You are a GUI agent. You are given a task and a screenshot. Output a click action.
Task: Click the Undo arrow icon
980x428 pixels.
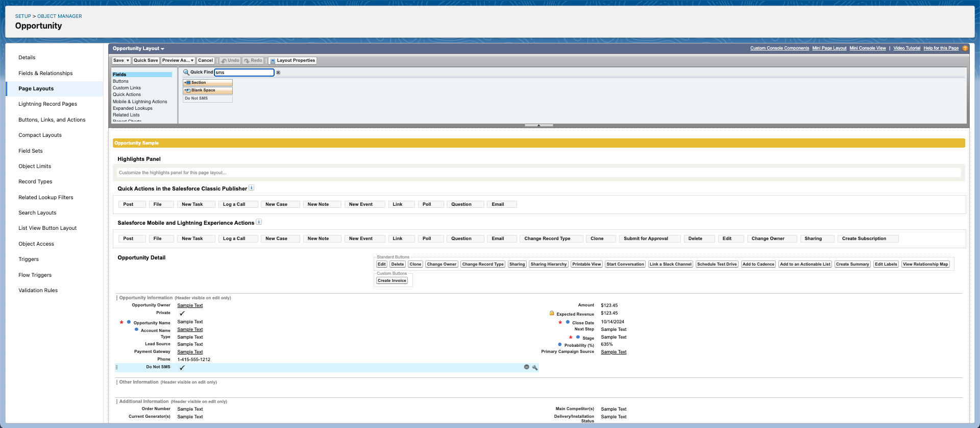pyautogui.click(x=224, y=61)
